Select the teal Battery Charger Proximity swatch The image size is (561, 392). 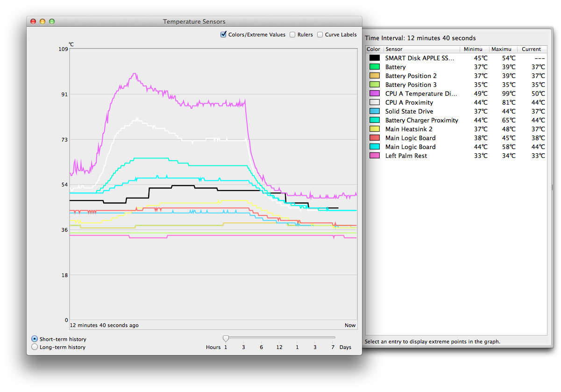pos(375,120)
